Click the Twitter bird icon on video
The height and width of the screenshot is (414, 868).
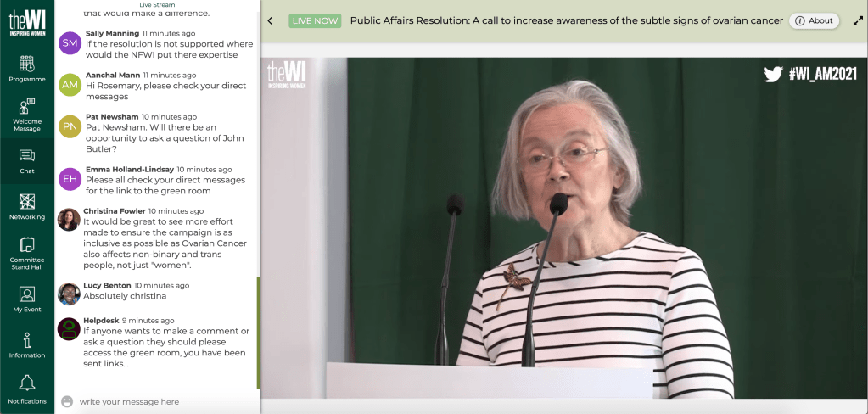773,74
